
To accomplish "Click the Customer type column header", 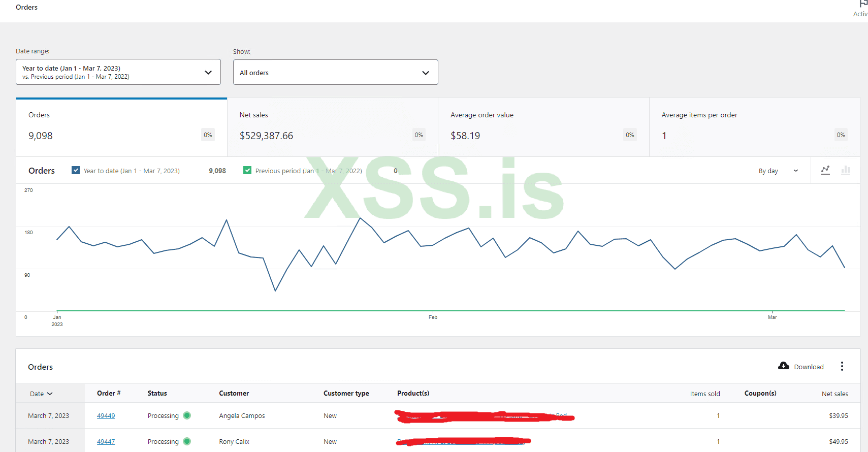I will pos(346,393).
